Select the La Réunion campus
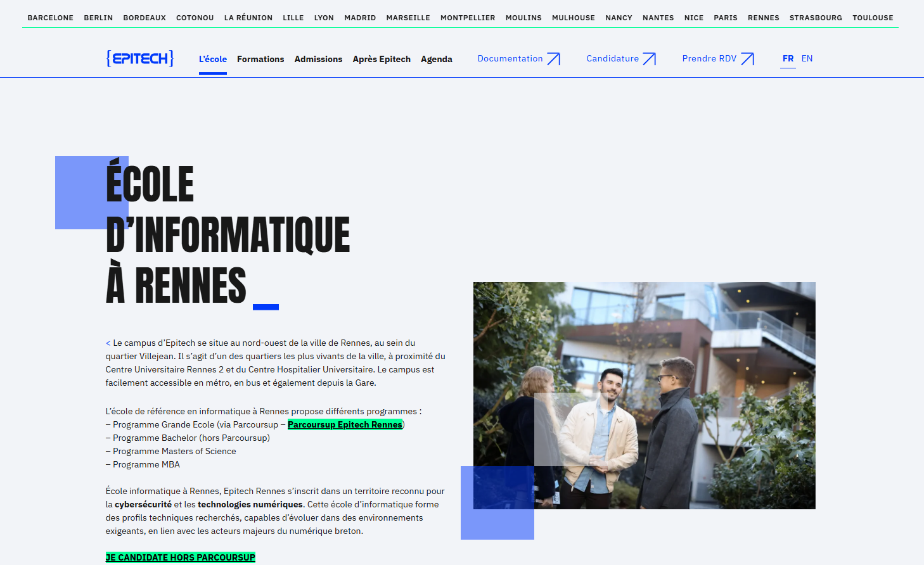924x565 pixels. click(248, 18)
